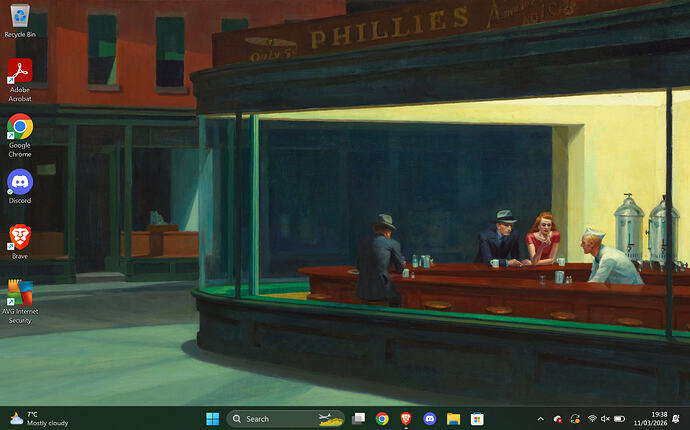The image size is (690, 430).
Task: Click the muted volume icon
Action: click(x=606, y=419)
